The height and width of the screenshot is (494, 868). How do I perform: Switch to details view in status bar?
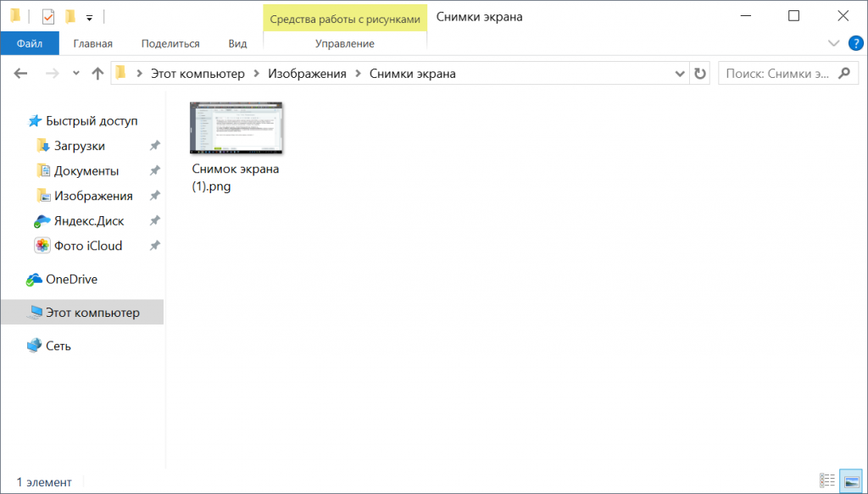pos(827,480)
